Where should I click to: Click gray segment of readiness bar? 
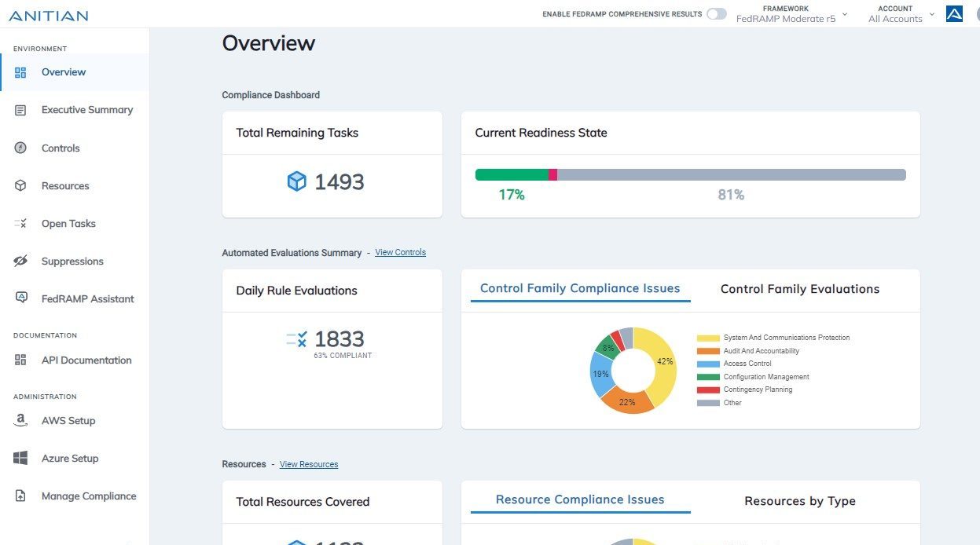click(x=732, y=174)
